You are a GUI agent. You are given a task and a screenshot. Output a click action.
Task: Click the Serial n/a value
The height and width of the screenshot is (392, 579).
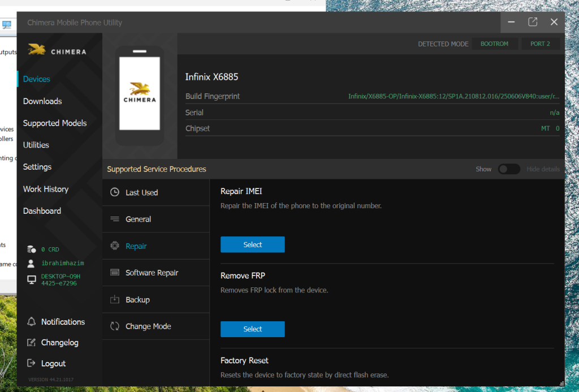[x=554, y=113]
